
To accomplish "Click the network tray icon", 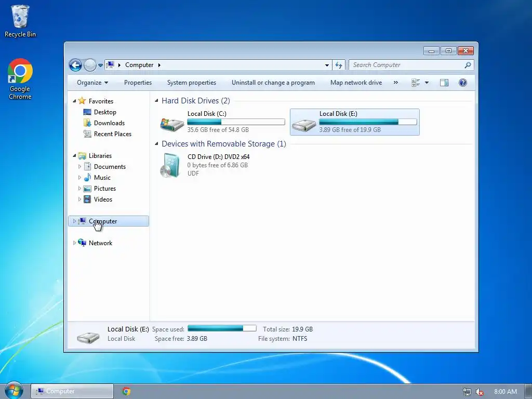I will point(467,392).
